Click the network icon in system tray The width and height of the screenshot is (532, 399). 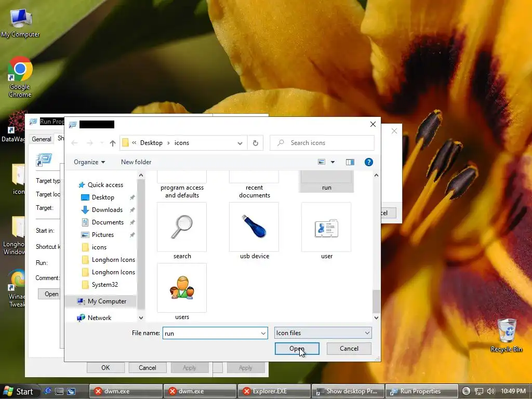(478, 391)
